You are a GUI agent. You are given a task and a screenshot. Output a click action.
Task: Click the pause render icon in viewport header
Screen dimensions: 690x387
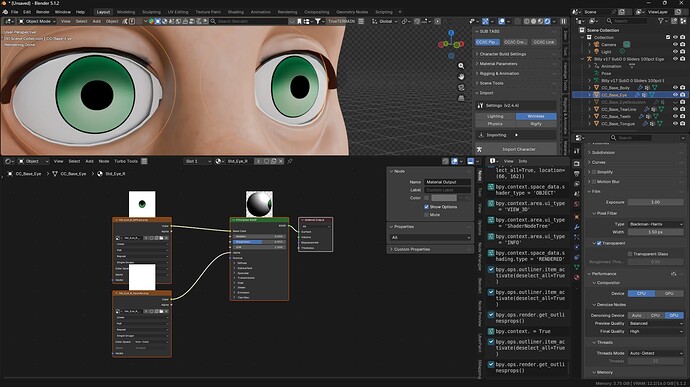pos(563,21)
